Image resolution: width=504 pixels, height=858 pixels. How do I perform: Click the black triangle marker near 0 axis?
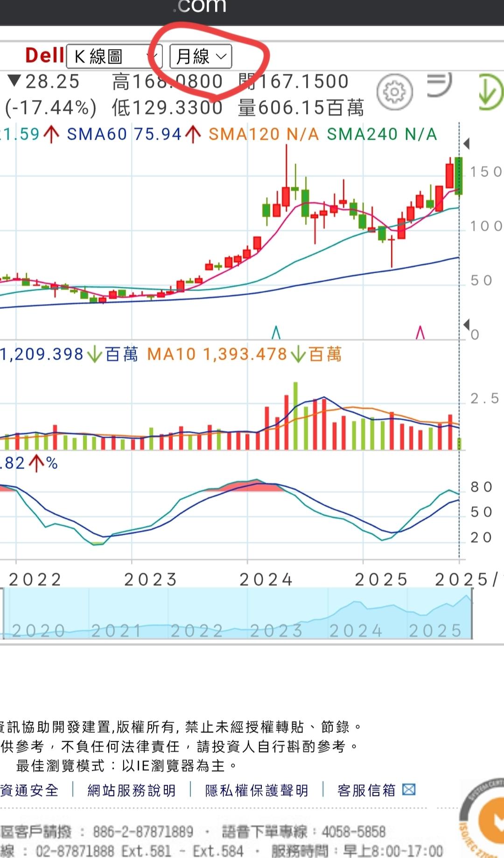coord(466,324)
